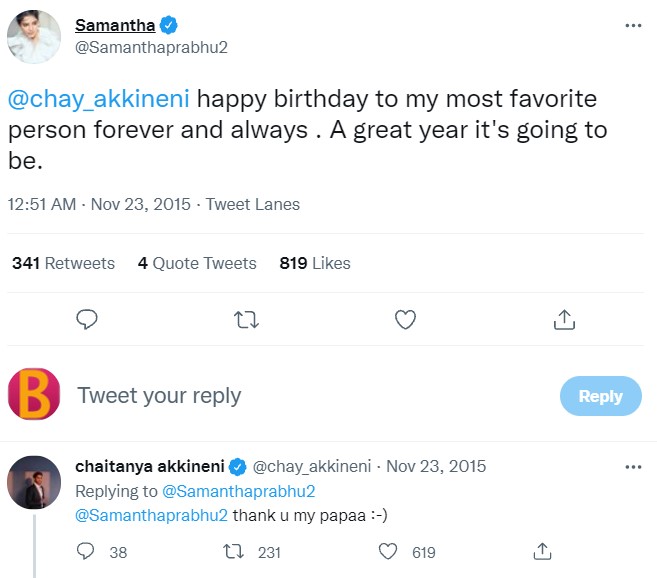Viewport: 657px width, 578px height.
Task: Open more options on Samantha's tweet
Action: tap(632, 26)
